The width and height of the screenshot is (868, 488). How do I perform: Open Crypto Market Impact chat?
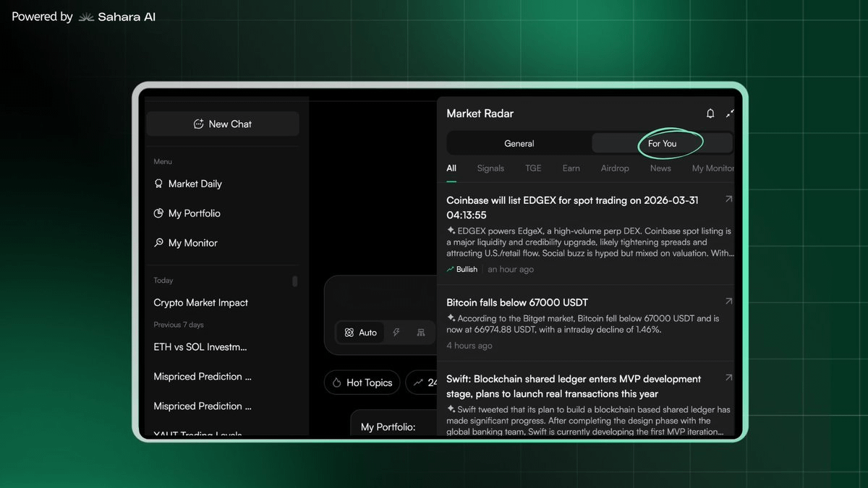pos(201,302)
